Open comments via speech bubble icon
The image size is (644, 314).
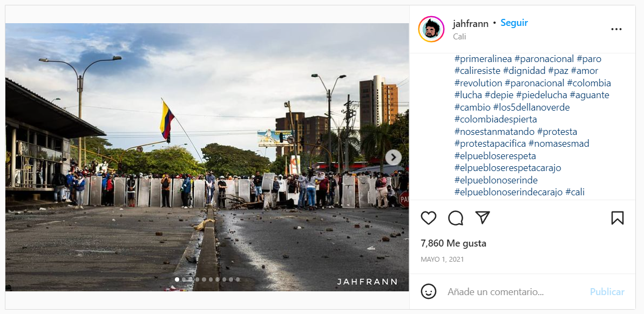coord(456,218)
